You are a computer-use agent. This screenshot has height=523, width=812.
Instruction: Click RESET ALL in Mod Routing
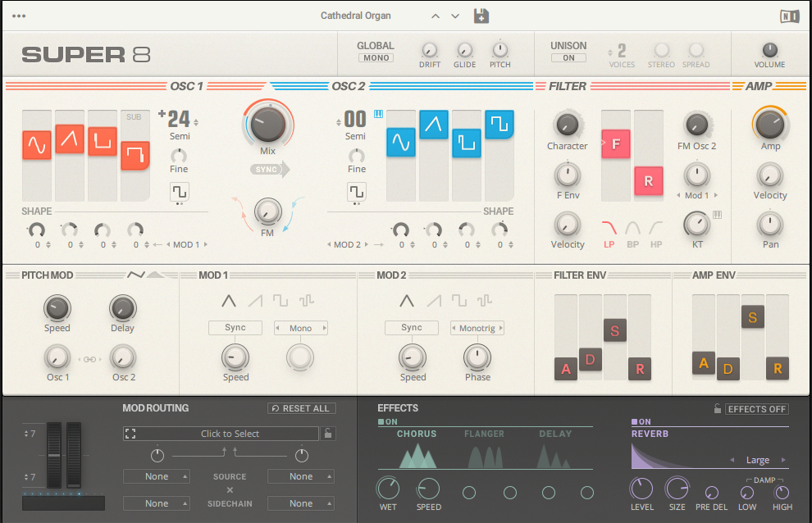click(x=301, y=408)
